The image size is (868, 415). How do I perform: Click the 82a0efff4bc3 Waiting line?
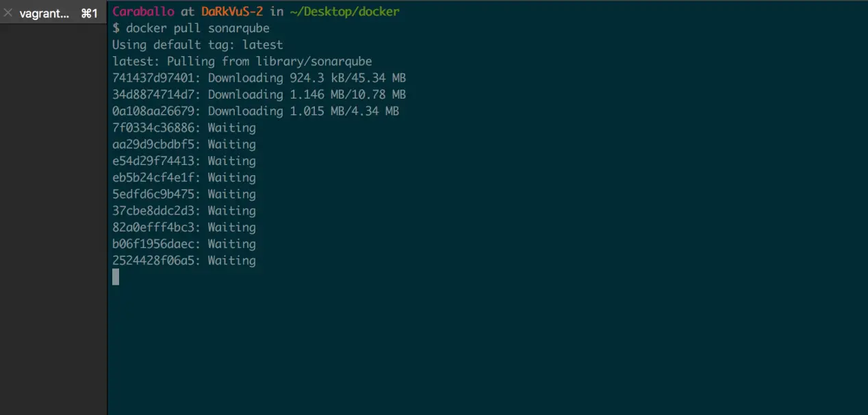pos(183,227)
